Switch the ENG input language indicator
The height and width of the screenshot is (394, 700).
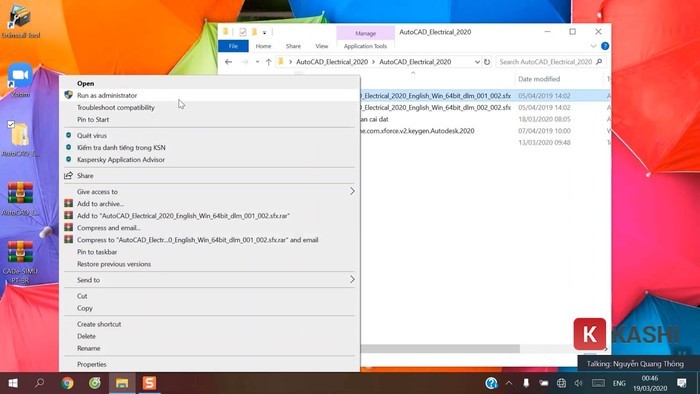619,383
